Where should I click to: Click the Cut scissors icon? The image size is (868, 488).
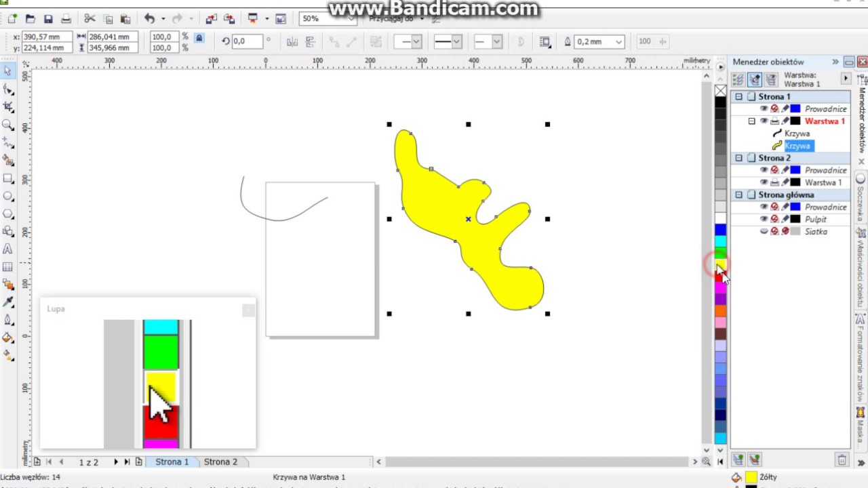[90, 19]
